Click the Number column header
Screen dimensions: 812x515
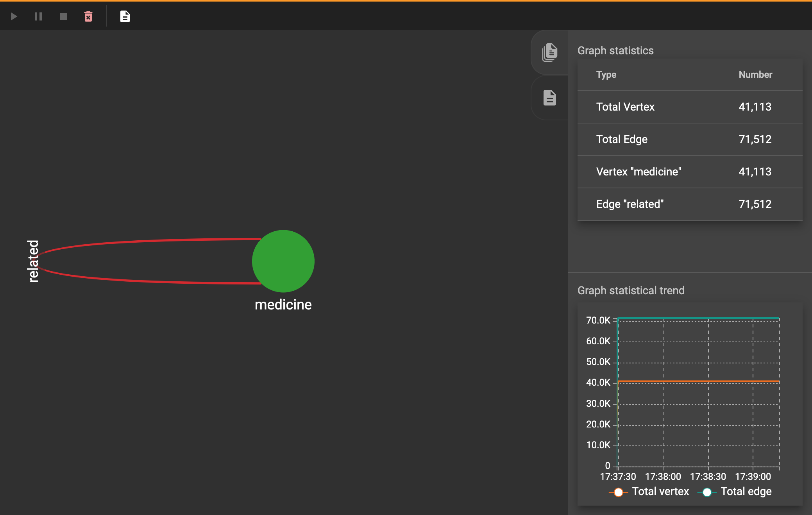(755, 75)
